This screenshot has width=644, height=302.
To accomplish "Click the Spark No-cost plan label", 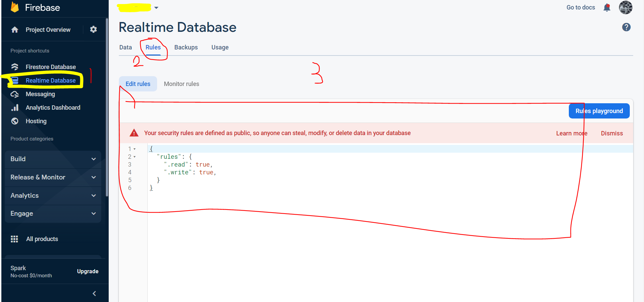I will coord(31,272).
